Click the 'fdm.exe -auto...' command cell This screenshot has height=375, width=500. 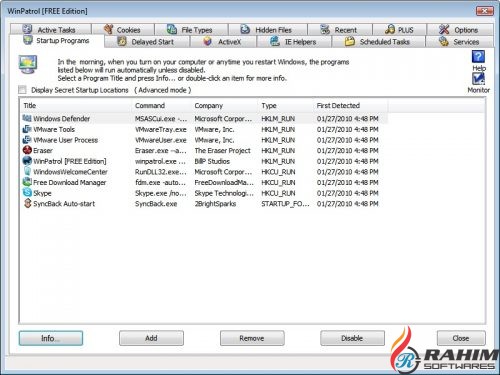pos(160,183)
